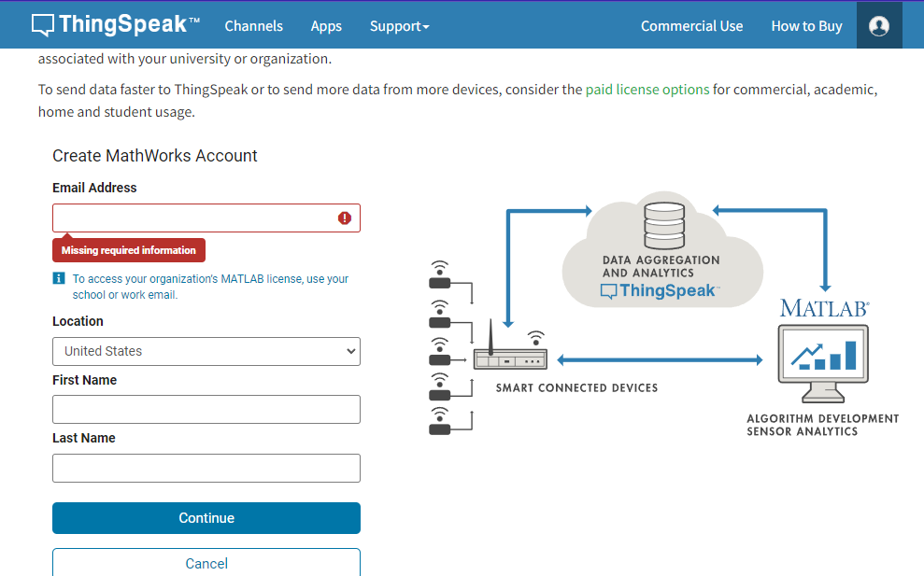The image size is (924, 576).
Task: Click the red error icon in the Email field
Action: point(345,218)
